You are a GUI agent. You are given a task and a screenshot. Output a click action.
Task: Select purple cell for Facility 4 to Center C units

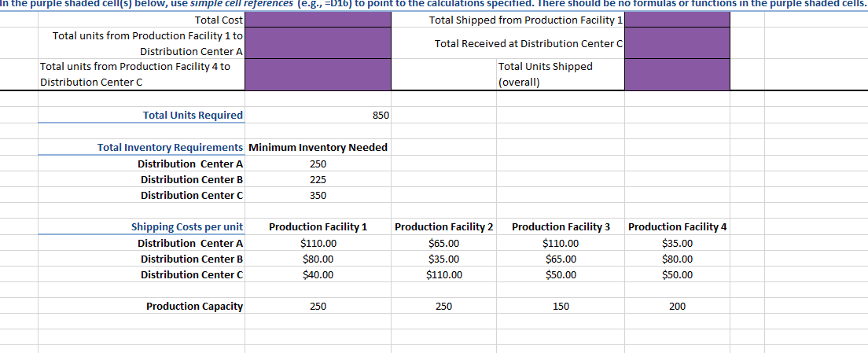(x=318, y=74)
